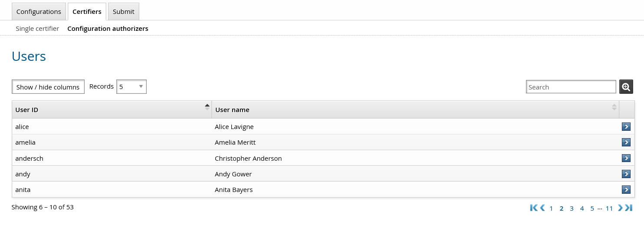The width and height of the screenshot is (644, 225).
Task: Go to first page icon
Action: (534, 208)
